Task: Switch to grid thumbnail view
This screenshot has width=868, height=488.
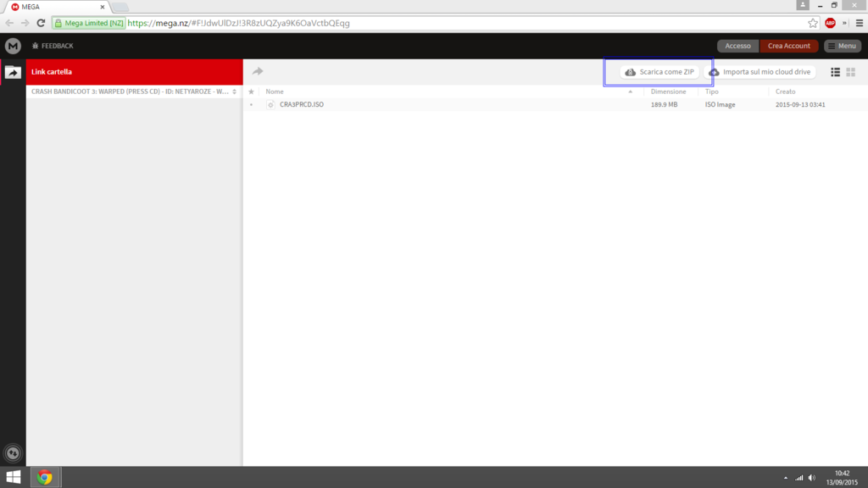Action: [851, 72]
